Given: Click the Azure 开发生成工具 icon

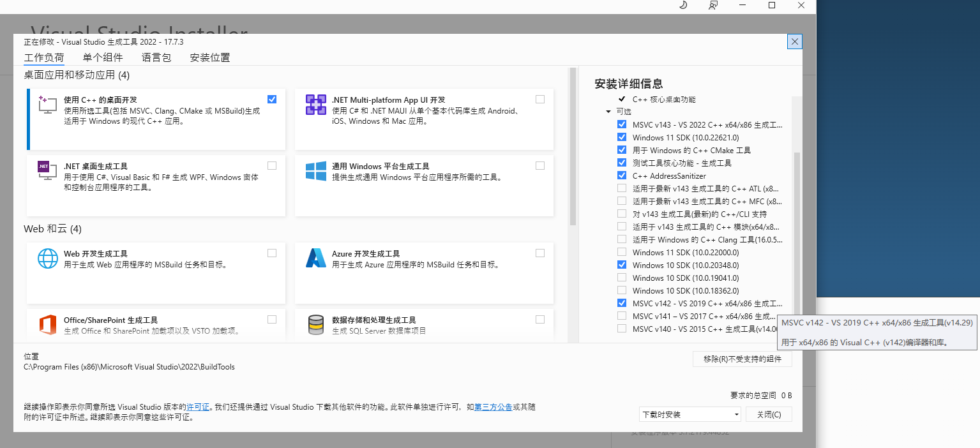Looking at the screenshot, I should (316, 258).
